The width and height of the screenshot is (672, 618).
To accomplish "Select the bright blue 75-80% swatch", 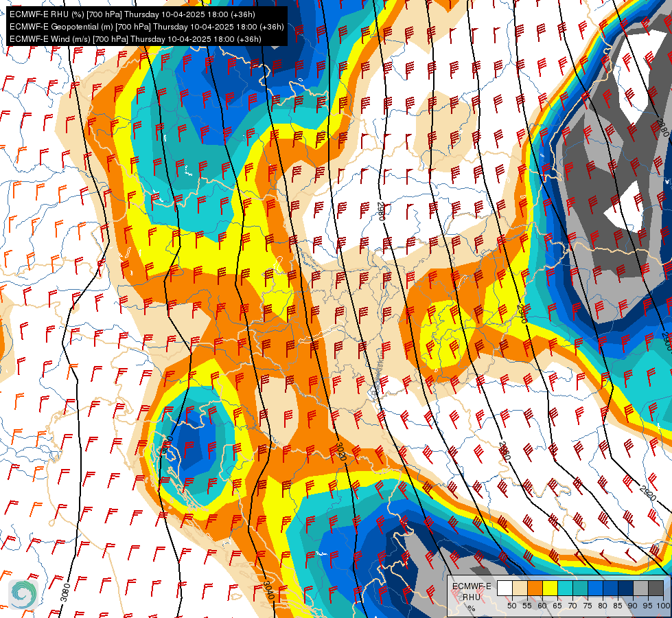I will coord(595,588).
